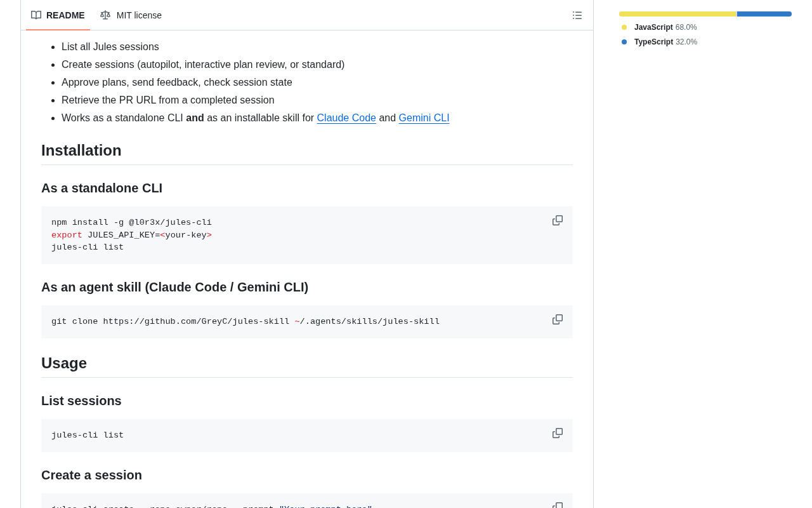The height and width of the screenshot is (508, 812).
Task: Click the yellow JavaScript segment of language bar
Action: 678,14
